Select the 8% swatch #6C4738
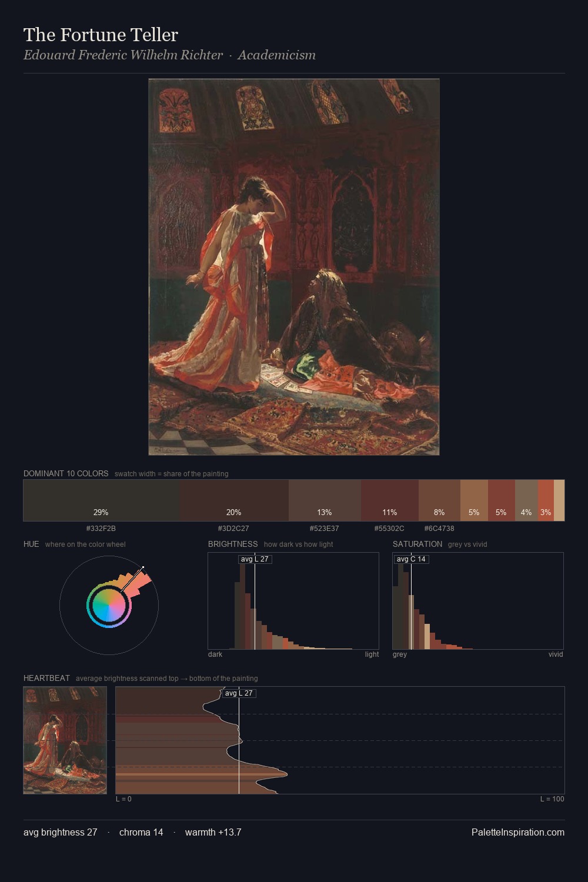Screen dimensions: 588x882 coord(439,500)
